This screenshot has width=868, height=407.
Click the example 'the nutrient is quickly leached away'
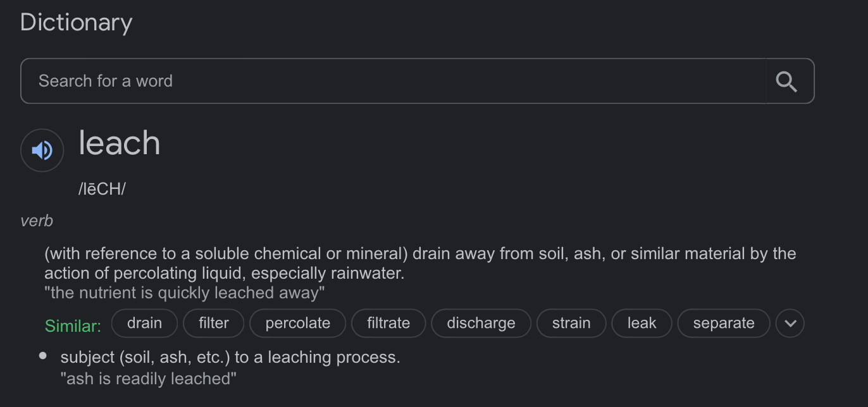[x=184, y=293]
